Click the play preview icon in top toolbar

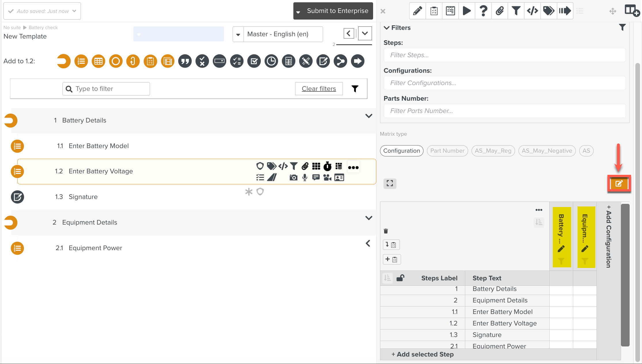click(x=467, y=11)
